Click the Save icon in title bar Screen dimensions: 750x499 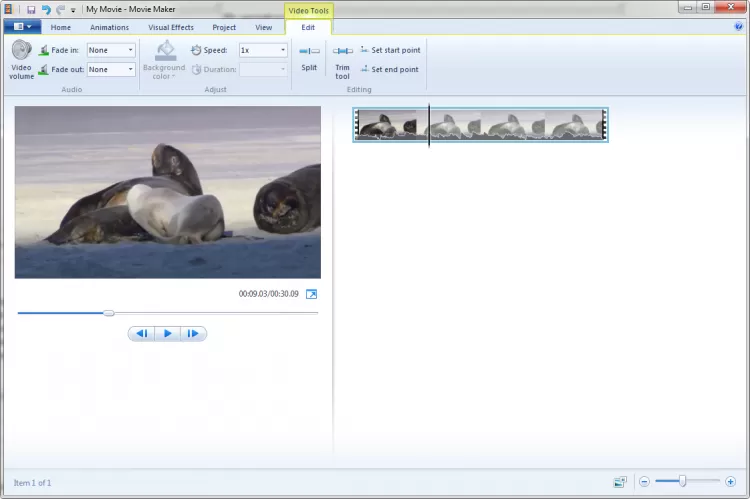tap(32, 9)
